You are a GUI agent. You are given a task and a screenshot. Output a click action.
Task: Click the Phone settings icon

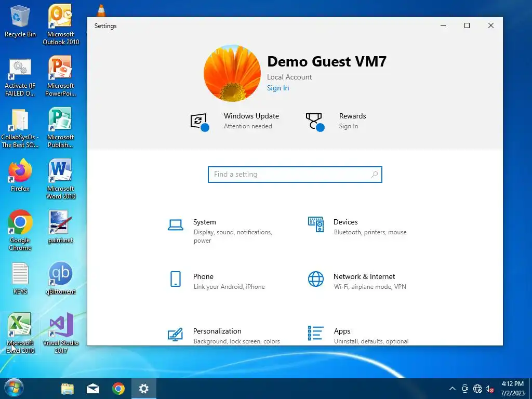coord(176,279)
